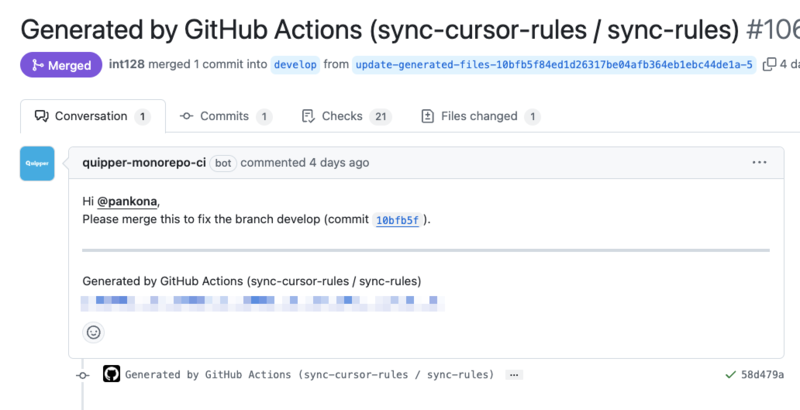Open the update-generated-files source branch link
Viewport: 800px width, 410px height.
click(x=554, y=65)
